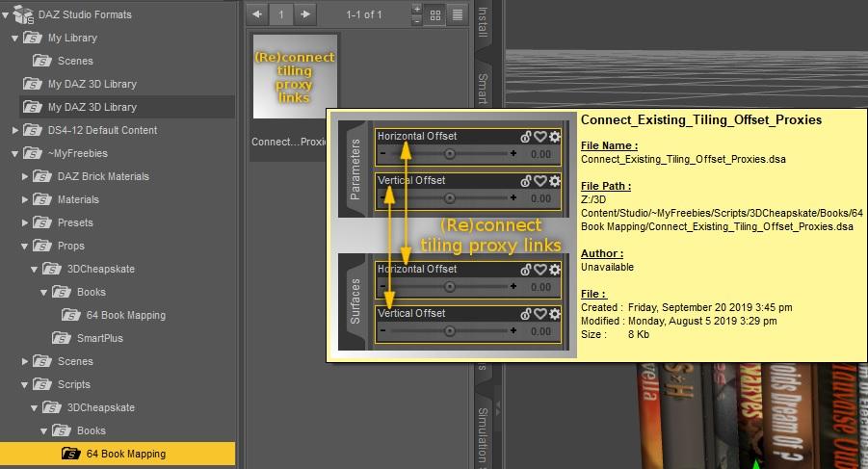Expand the DAZ Brick Materials folder
The image size is (868, 469).
click(25, 176)
